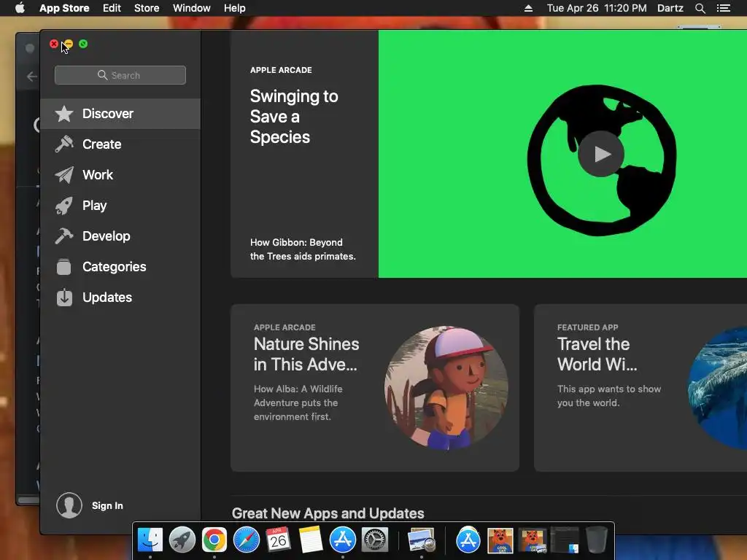This screenshot has width=747, height=560.
Task: Click the App Store icon left of System Preferences
Action: click(343, 540)
